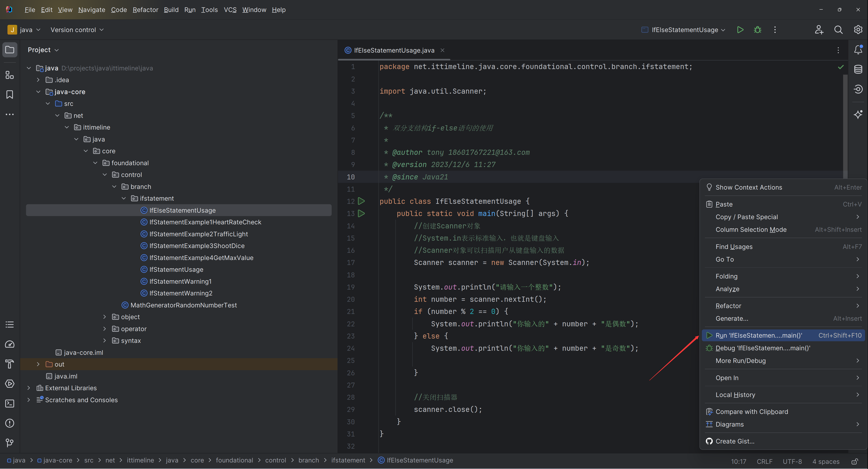Select Show Context Actions in context menu
Viewport: 868px width, 469px height.
pyautogui.click(x=784, y=187)
